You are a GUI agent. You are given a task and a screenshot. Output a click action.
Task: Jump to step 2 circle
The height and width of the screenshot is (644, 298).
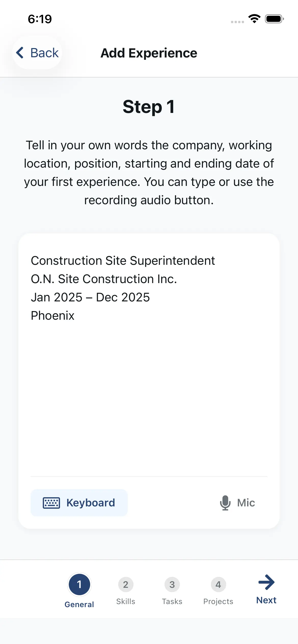click(126, 584)
